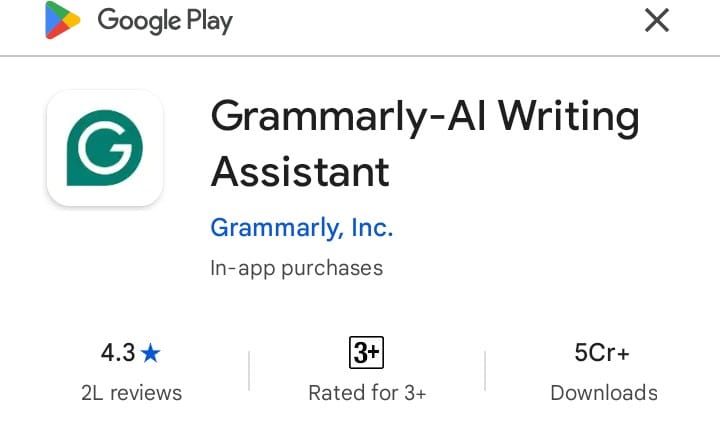Tap the 'Grammarly-AI Writing' first title line
The image size is (720, 448).
coord(424,118)
